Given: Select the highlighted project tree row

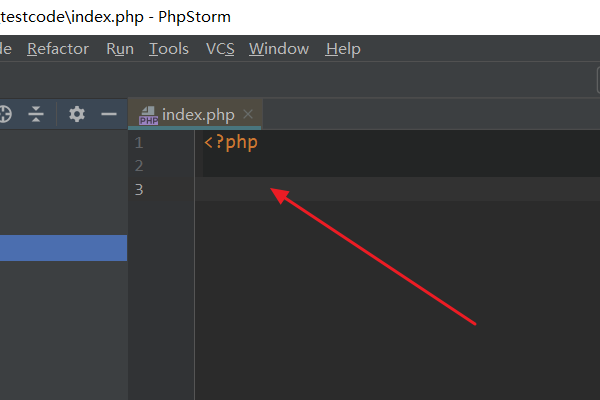Looking at the screenshot, I should 63,248.
